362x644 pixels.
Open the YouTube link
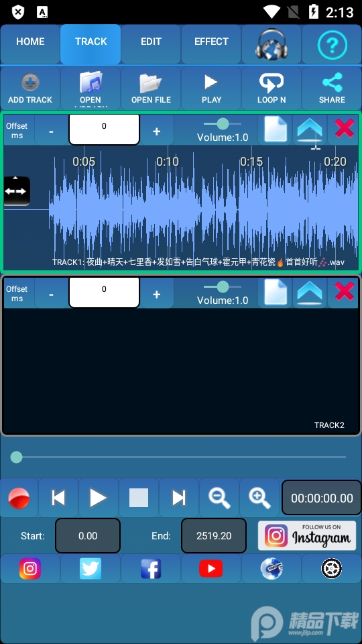pyautogui.click(x=211, y=568)
